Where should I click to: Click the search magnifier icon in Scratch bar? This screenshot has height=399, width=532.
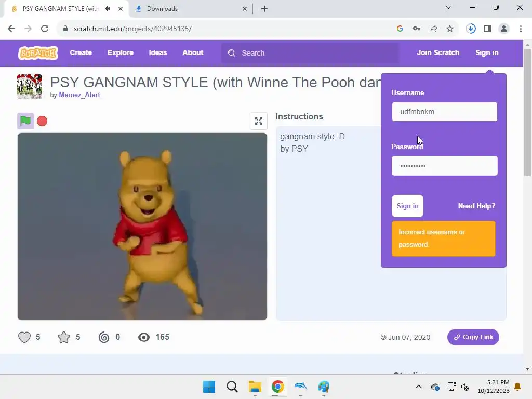tap(232, 53)
